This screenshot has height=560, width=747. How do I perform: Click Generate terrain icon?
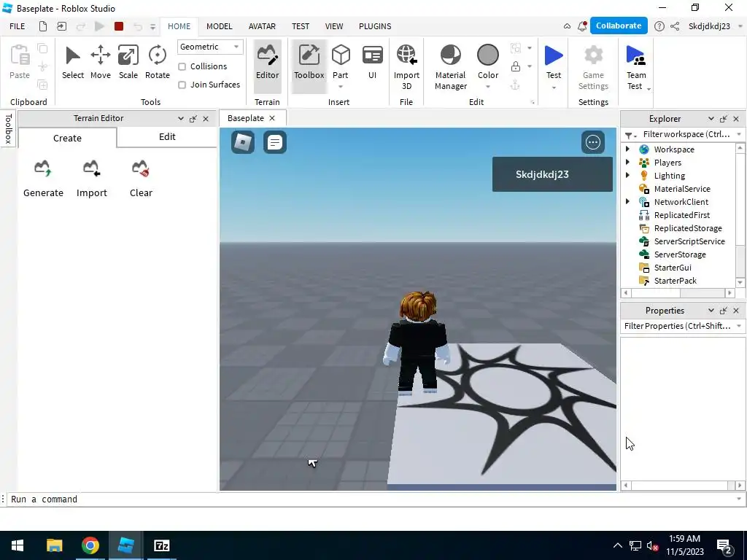(42, 168)
